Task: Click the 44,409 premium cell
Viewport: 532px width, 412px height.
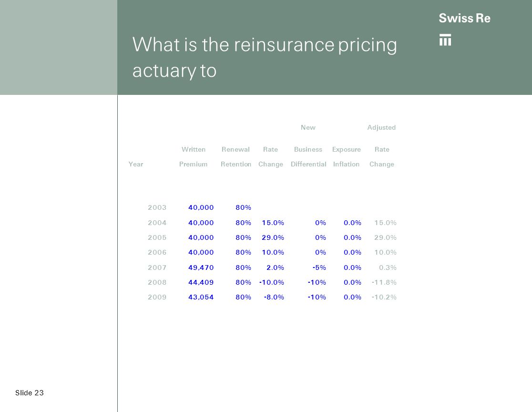Action: coord(201,282)
